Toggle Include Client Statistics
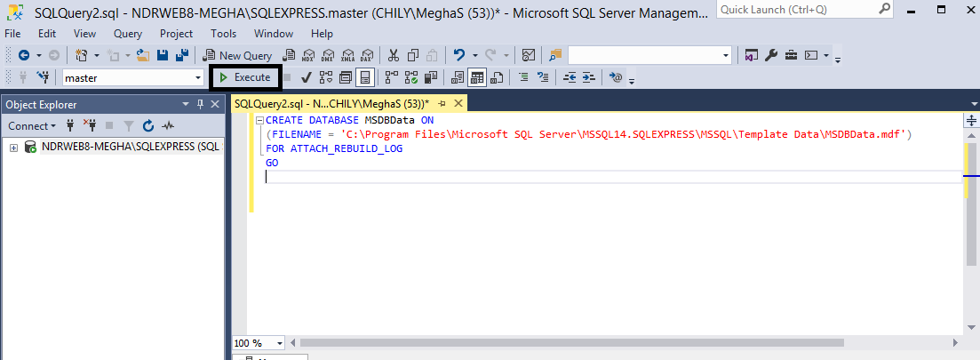The width and height of the screenshot is (980, 360). [x=430, y=77]
